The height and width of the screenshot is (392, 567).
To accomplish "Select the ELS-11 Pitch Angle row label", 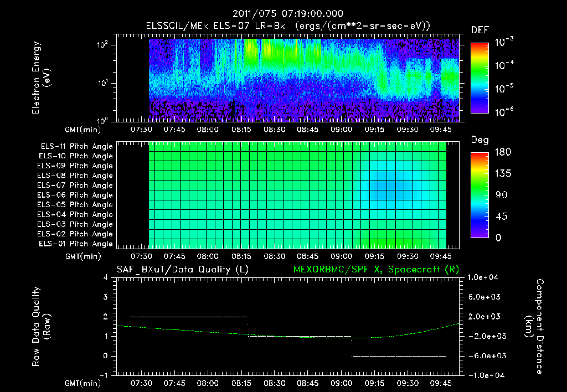I will [x=76, y=147].
